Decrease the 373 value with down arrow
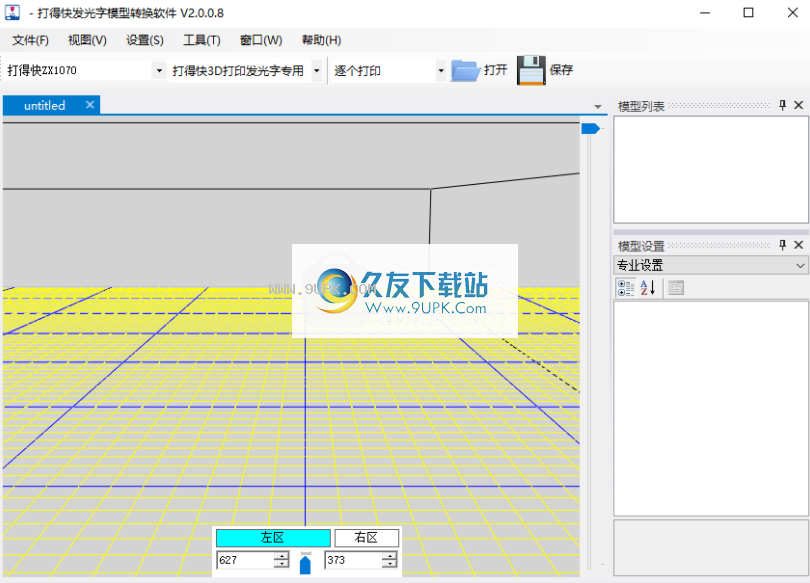Screen dimensions: 810x583 (x=390, y=564)
